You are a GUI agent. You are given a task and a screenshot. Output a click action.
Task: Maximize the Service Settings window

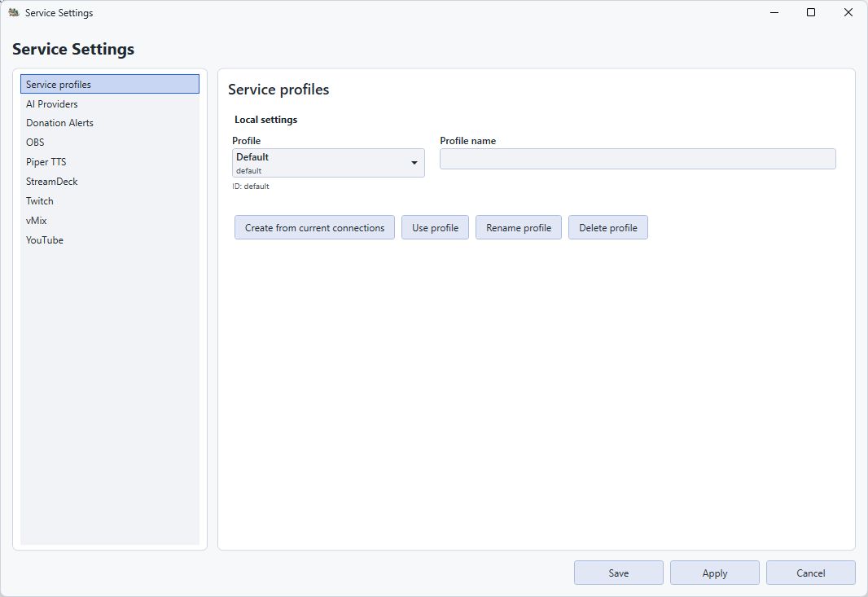pos(811,12)
